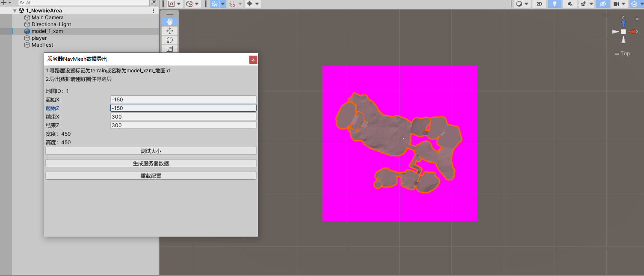Open the grid snapping dropdown arrow
This screenshot has width=644, height=276.
[223, 4]
